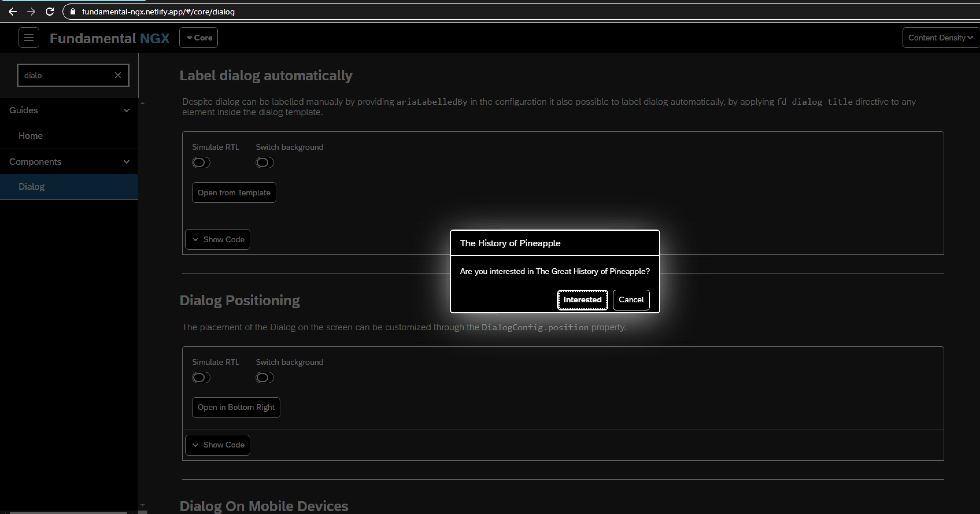Click the Interested button in the pineapple dialog
980x514 pixels.
pyautogui.click(x=583, y=300)
